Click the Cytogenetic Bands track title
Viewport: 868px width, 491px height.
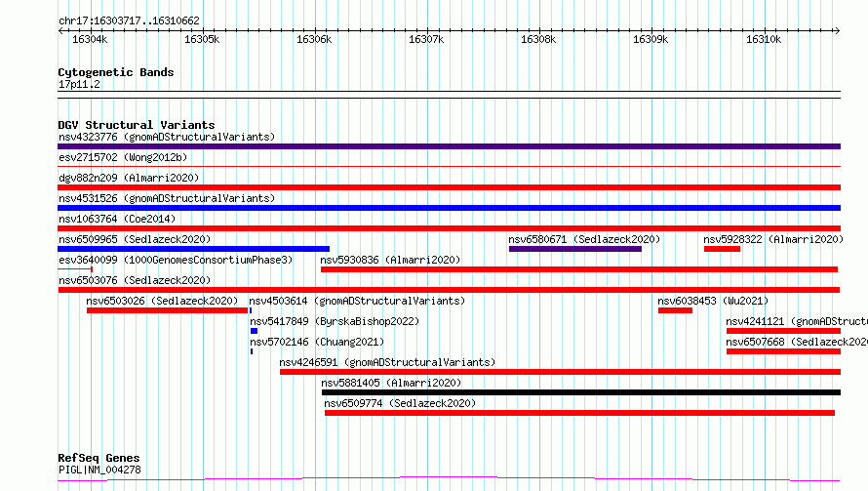tap(116, 72)
